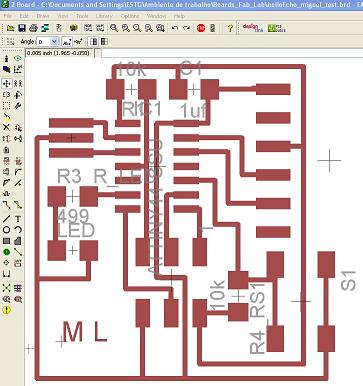
Task: Click the Zoom in magnifier
Action: point(125,28)
